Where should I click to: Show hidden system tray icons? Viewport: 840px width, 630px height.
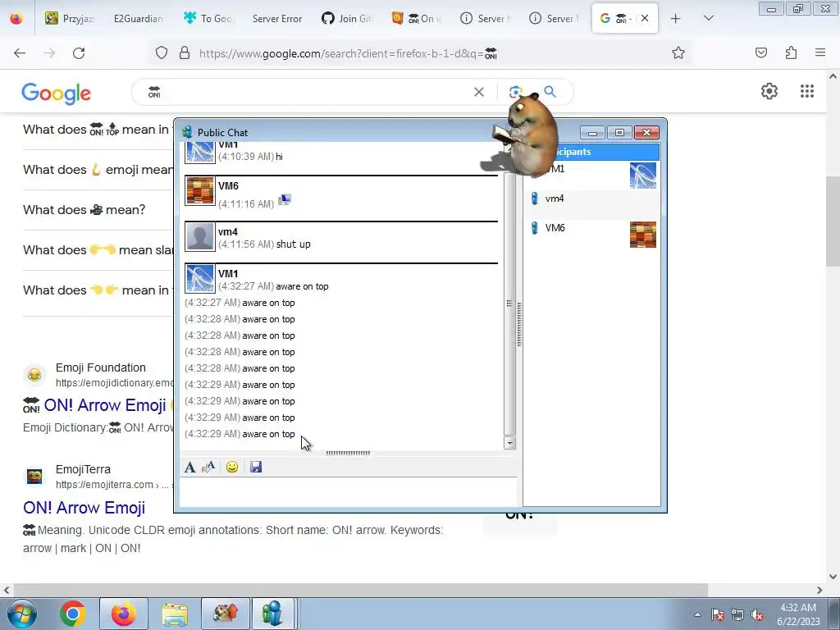697,615
